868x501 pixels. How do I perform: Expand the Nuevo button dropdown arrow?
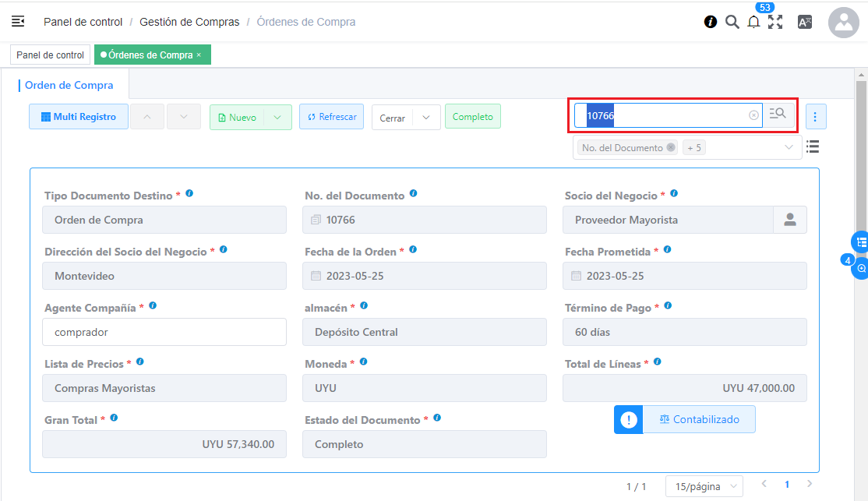(x=278, y=117)
